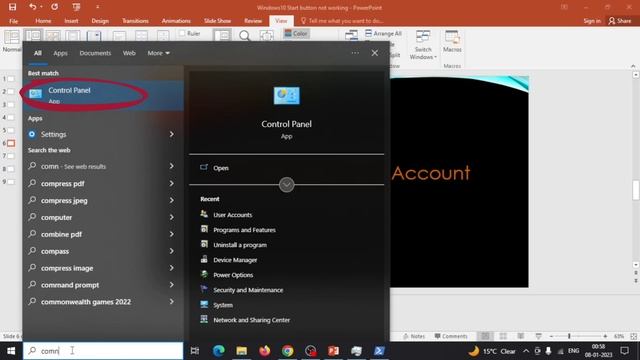This screenshot has width=640, height=360.
Task: Switch to the Web search tab
Action: coord(129,53)
